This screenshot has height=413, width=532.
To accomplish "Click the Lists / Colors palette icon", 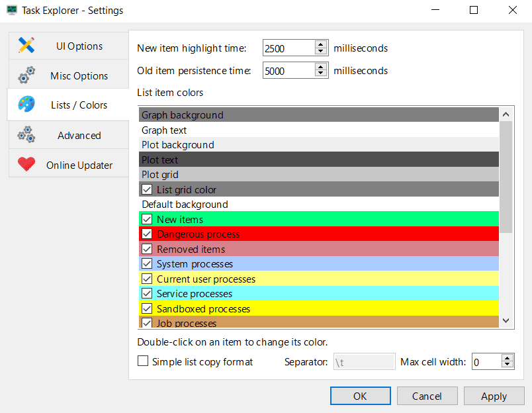I will 26,105.
